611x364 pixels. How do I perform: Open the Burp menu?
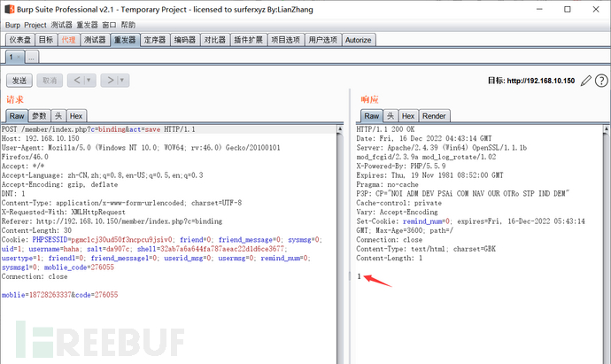12,25
